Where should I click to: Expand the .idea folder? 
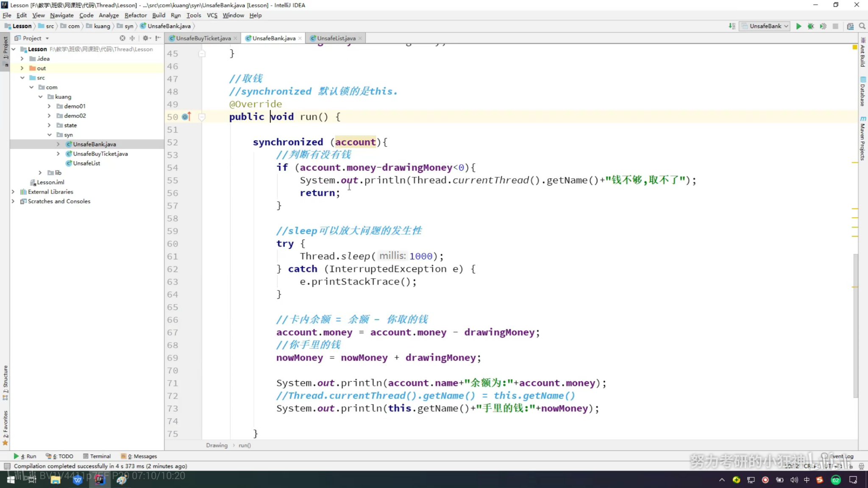coord(22,58)
